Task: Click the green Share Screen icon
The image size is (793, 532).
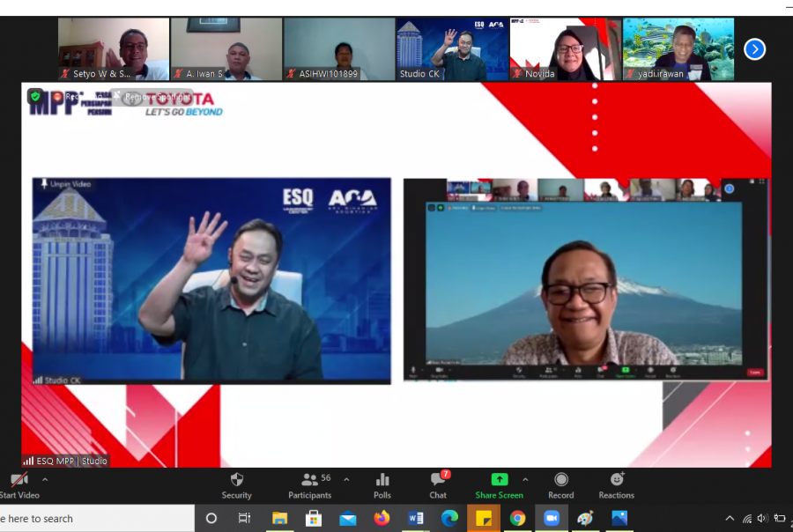Action: 499,480
